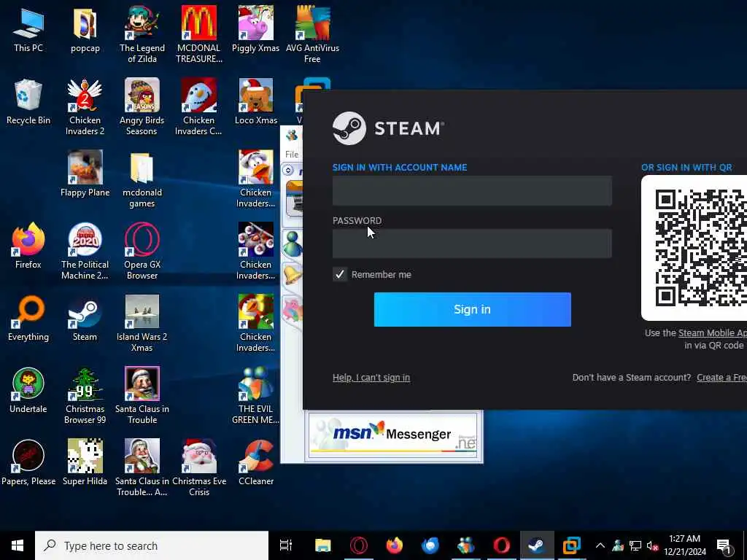Viewport: 747px width, 560px height.
Task: Launch Firefox from the desktop
Action: (x=28, y=246)
